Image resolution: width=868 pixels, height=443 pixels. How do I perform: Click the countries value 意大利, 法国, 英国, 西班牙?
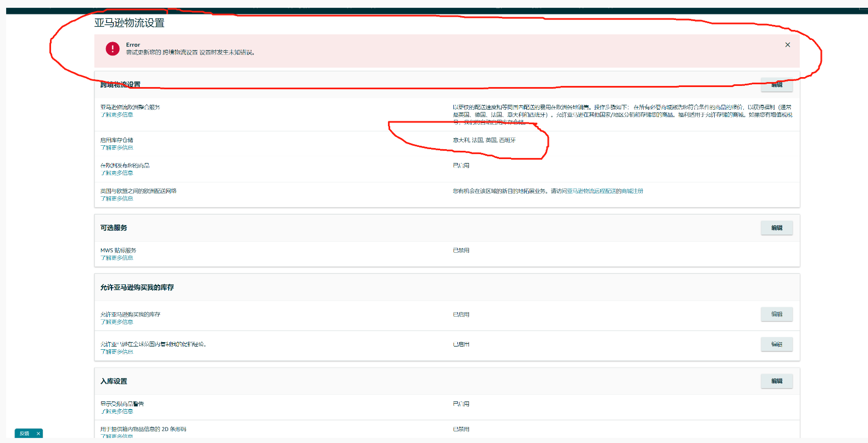click(484, 140)
